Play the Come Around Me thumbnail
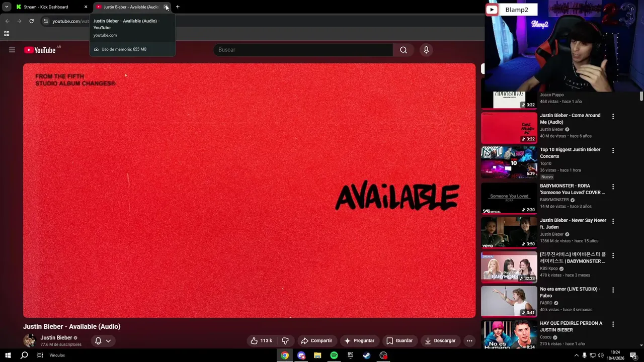Screen dimensions: 644x362 [x=509, y=128]
